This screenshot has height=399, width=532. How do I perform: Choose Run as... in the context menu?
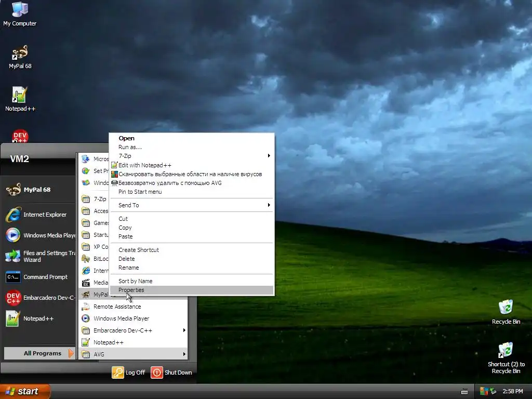click(192, 147)
